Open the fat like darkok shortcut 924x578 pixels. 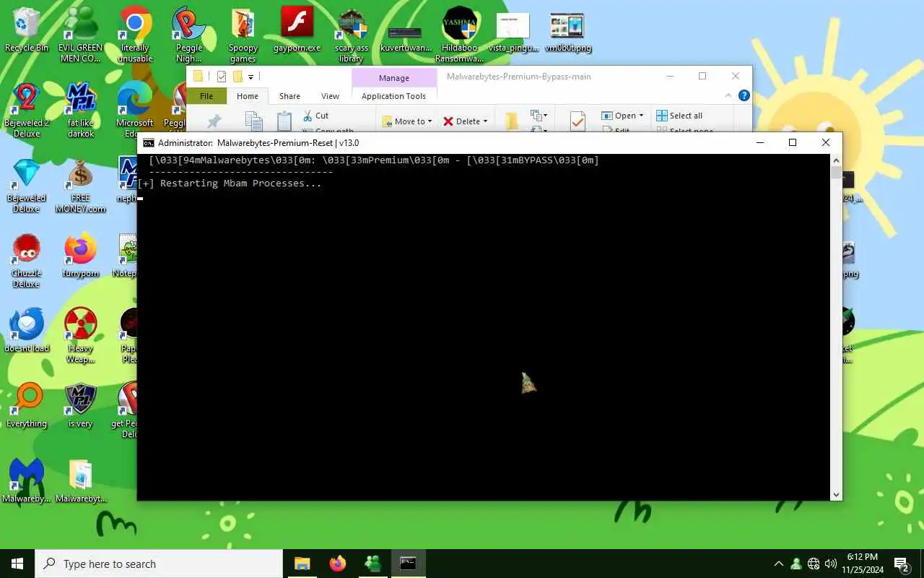[x=81, y=110]
